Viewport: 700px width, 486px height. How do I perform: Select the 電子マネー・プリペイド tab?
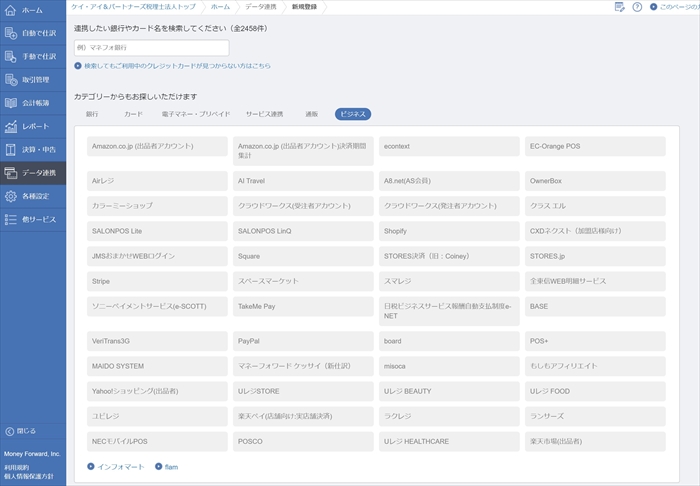196,114
